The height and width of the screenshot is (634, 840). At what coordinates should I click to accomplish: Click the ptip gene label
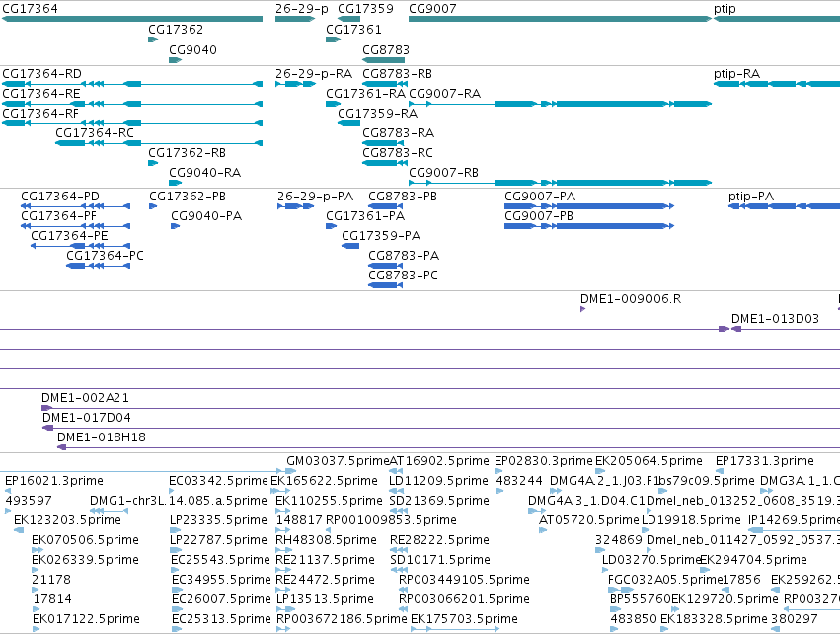click(725, 9)
